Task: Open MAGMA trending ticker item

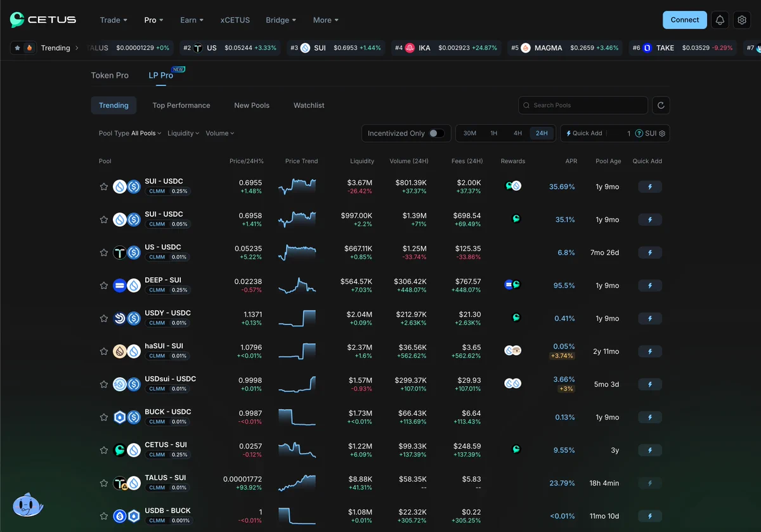Action: (565, 48)
